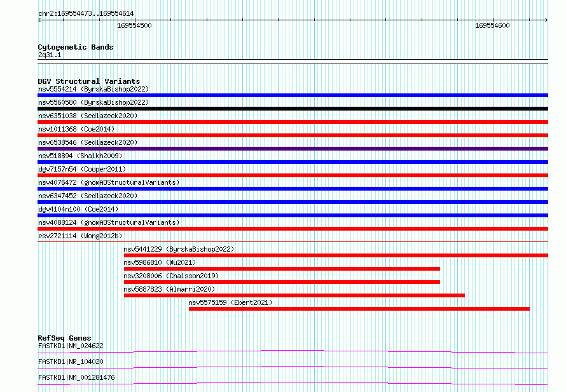Open variant nsv6351038 (Sedlazeck2020)

88,116
